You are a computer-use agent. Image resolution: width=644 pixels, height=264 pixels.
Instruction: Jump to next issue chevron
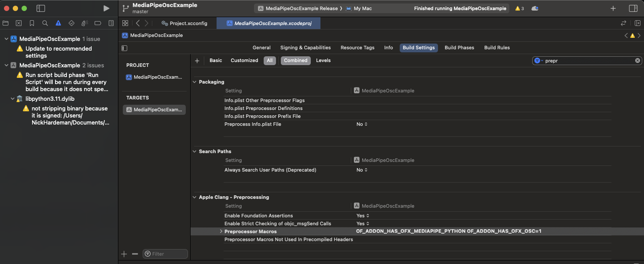639,36
